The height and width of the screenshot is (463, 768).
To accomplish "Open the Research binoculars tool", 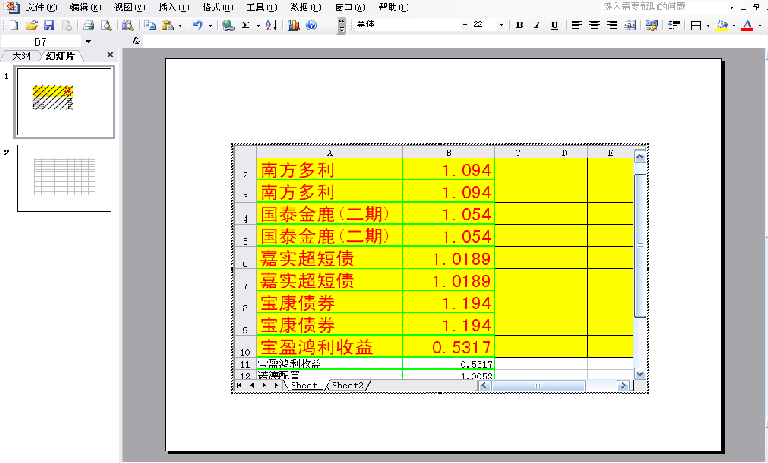I will click(127, 25).
